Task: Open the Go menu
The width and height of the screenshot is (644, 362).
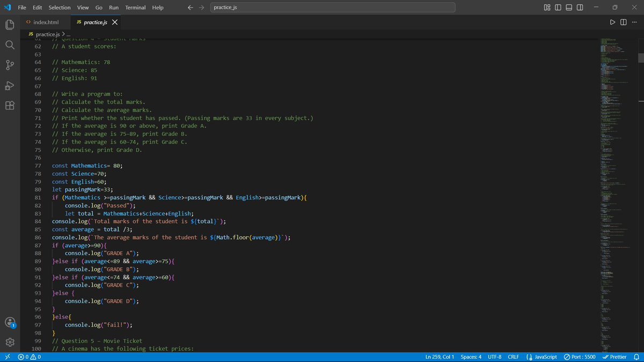Action: (x=99, y=8)
